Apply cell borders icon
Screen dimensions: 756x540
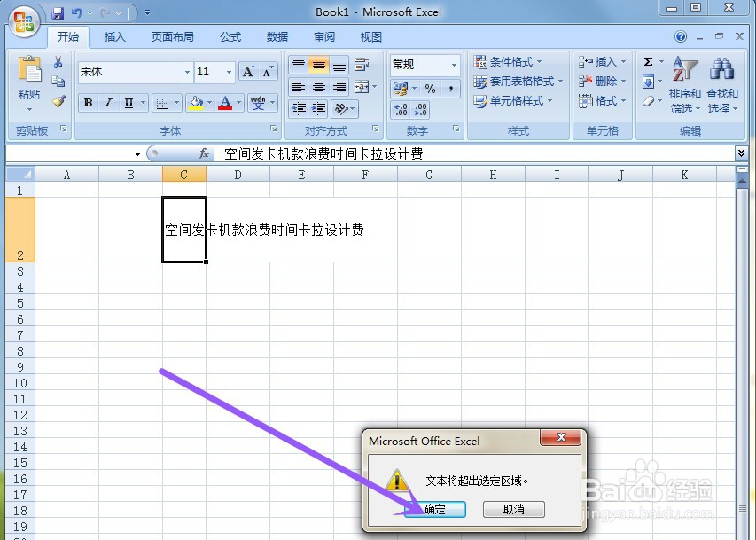pos(162,102)
